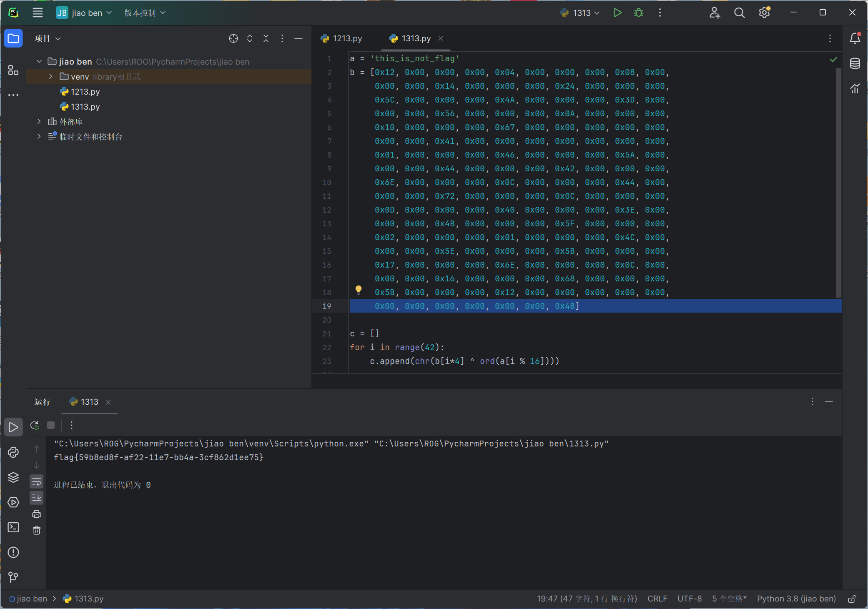868x609 pixels.
Task: Print the run console output
Action: (37, 514)
